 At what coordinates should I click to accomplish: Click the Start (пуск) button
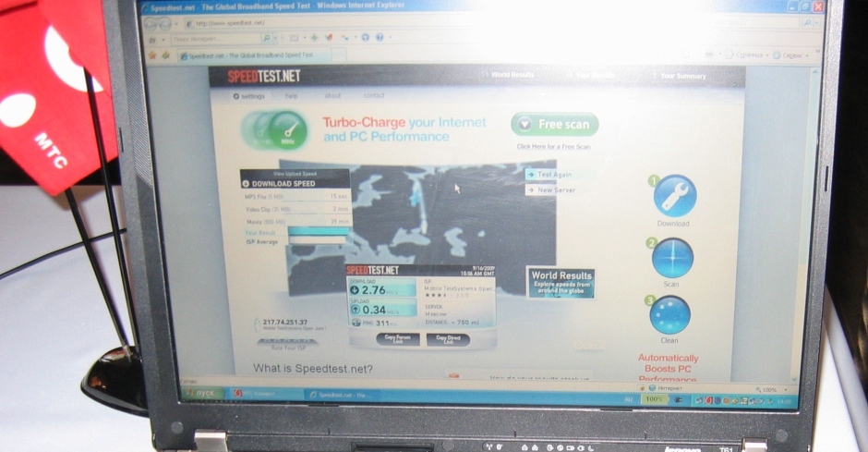(202, 393)
